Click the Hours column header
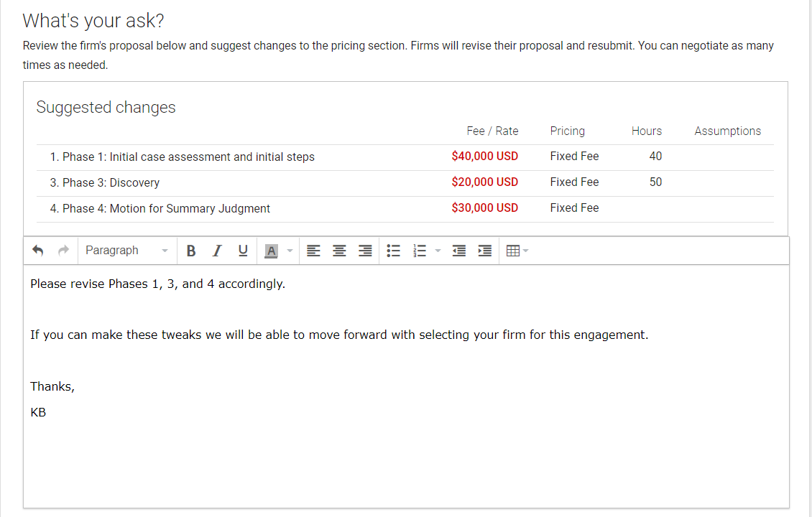The height and width of the screenshot is (517, 812). [x=646, y=131]
